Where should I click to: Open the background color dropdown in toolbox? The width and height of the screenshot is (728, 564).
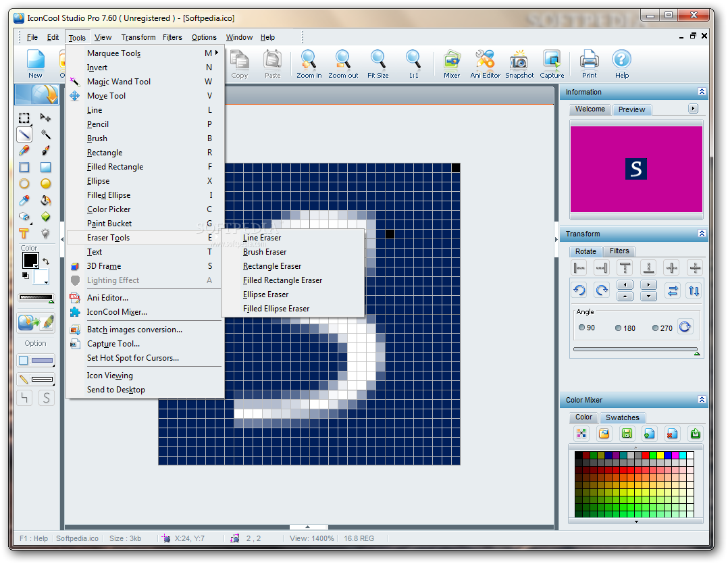pyautogui.click(x=46, y=282)
